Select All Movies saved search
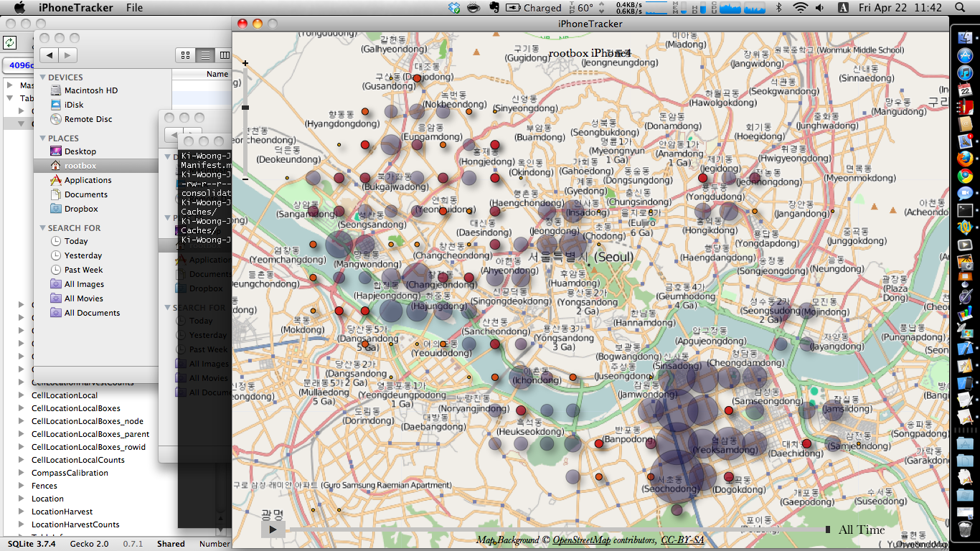The width and height of the screenshot is (980, 551). [x=77, y=298]
